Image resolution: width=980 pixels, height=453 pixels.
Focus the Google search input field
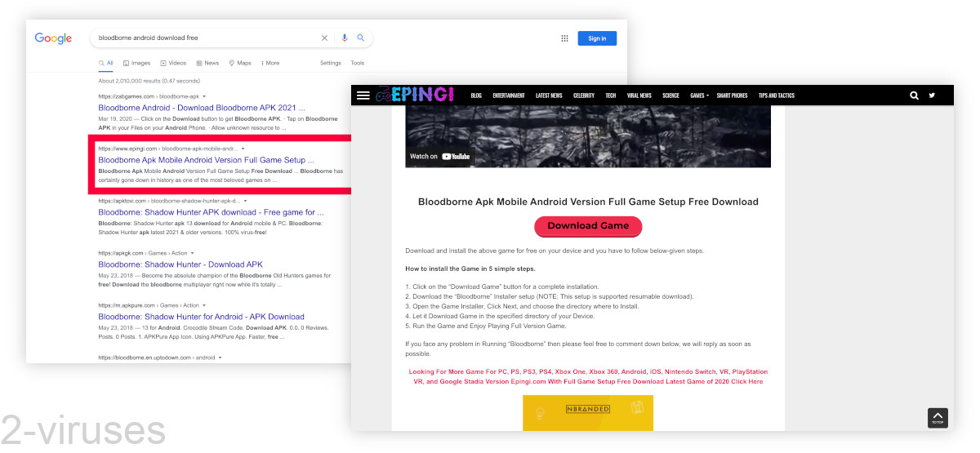coord(207,38)
